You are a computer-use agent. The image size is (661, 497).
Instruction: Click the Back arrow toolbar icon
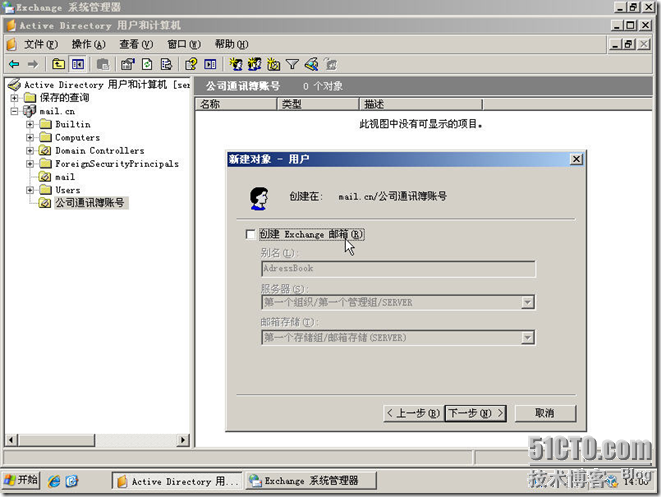14,64
